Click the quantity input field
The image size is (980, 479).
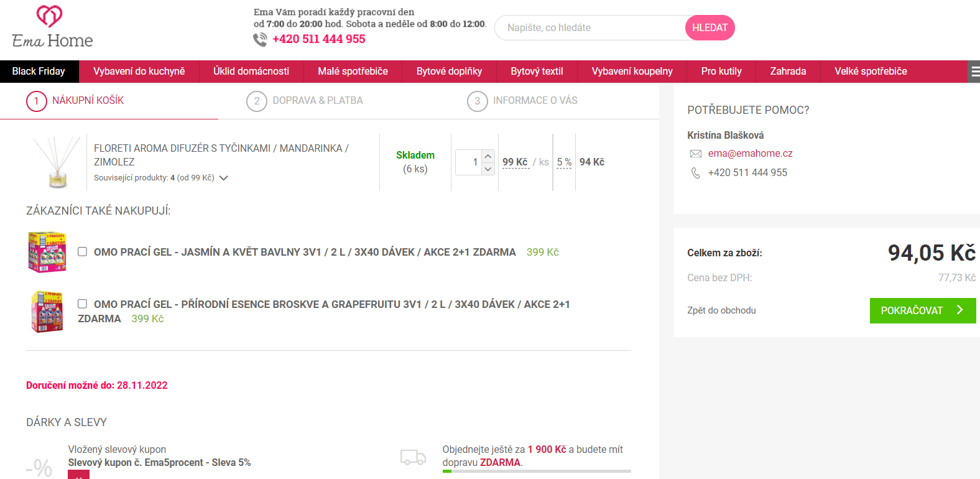469,162
